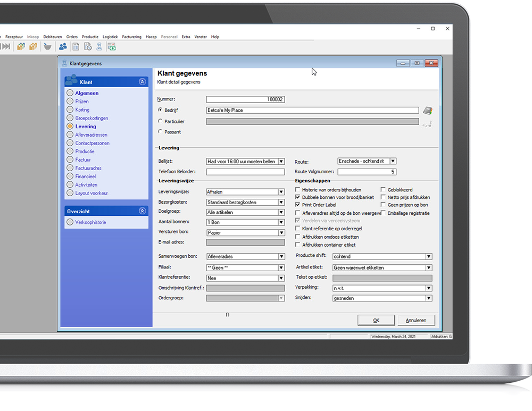Check Geen prijzen op bon
Viewport: 532px width, 411px height.
click(x=383, y=205)
